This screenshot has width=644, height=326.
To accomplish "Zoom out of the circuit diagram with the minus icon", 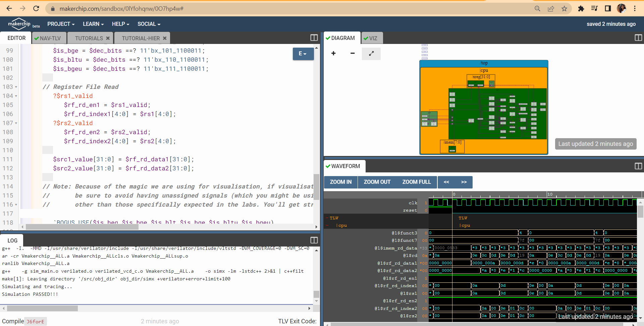I will pyautogui.click(x=352, y=53).
